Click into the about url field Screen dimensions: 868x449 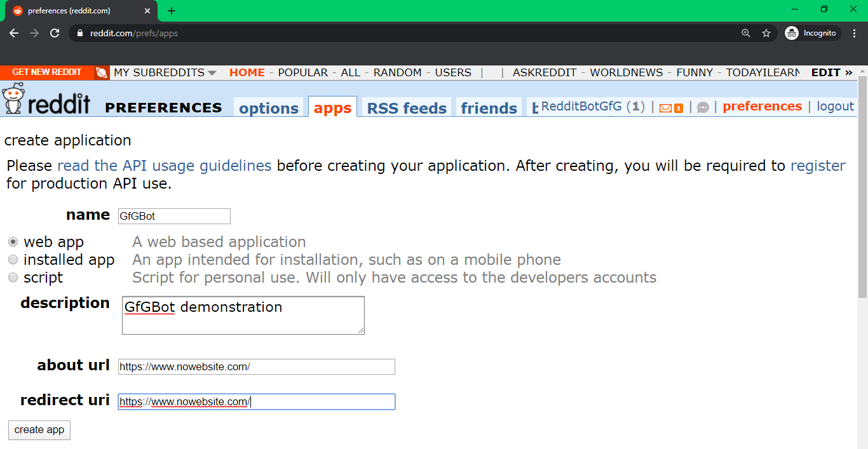(x=256, y=366)
